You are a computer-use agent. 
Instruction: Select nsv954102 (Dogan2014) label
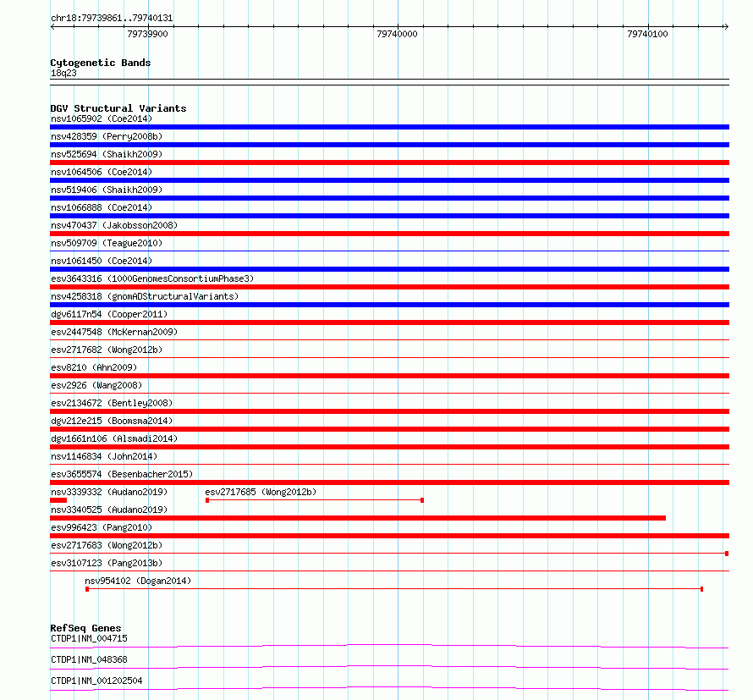click(138, 581)
